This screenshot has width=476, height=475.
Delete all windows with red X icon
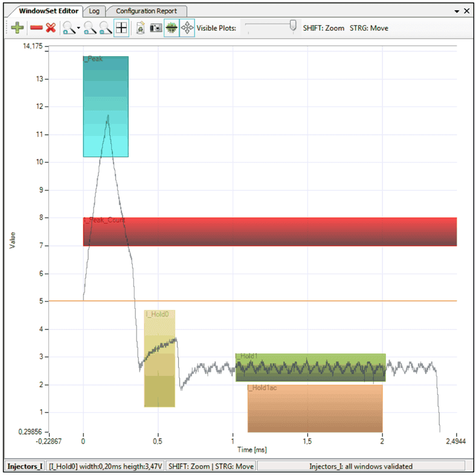point(51,28)
